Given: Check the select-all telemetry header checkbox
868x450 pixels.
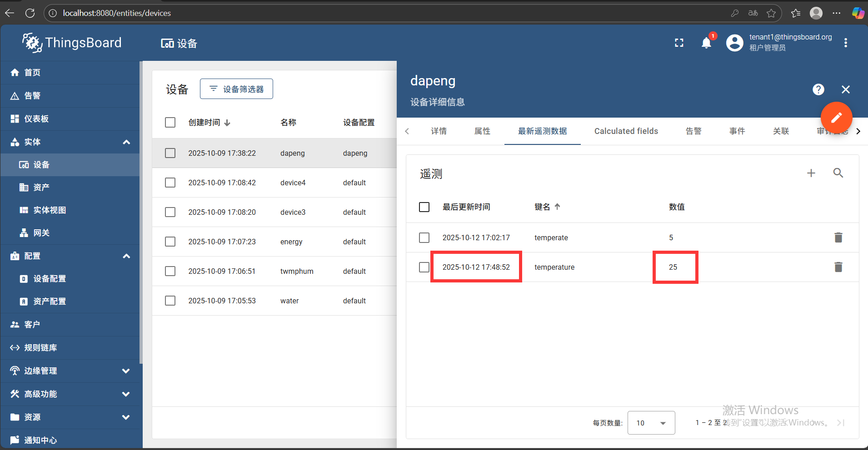Looking at the screenshot, I should pyautogui.click(x=424, y=207).
